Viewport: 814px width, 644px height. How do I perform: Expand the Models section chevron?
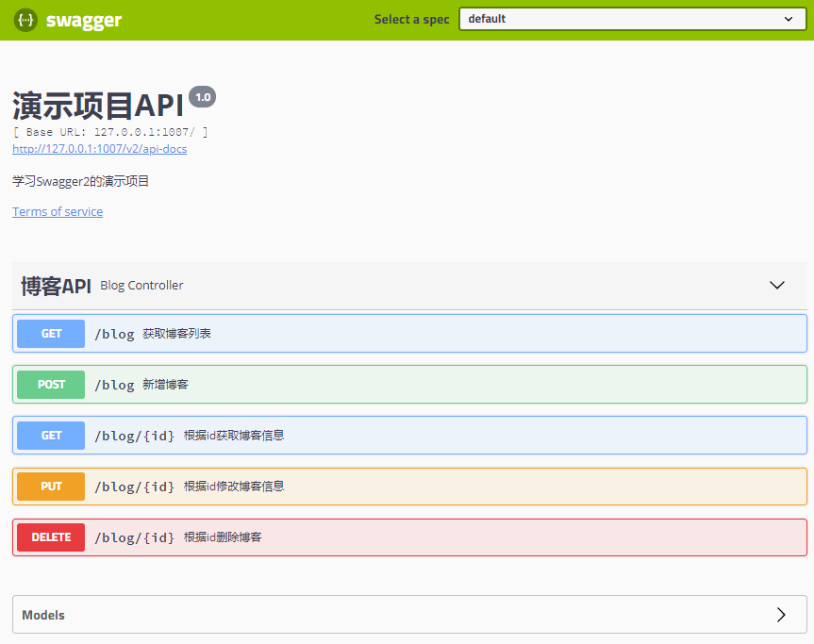781,615
